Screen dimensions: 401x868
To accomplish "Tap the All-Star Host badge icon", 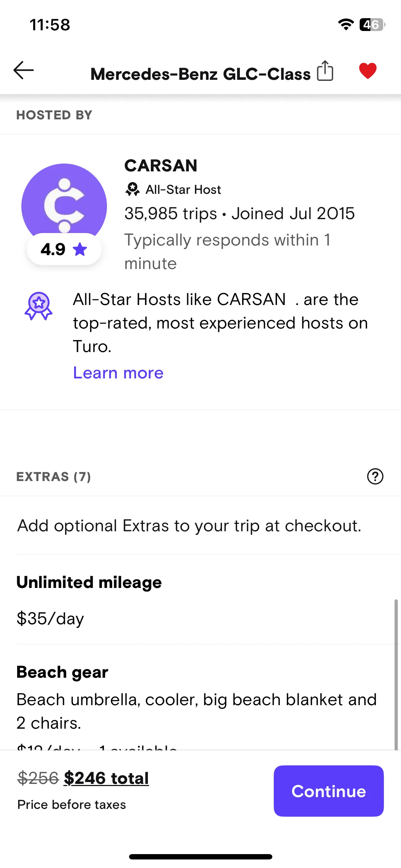I will [x=133, y=189].
